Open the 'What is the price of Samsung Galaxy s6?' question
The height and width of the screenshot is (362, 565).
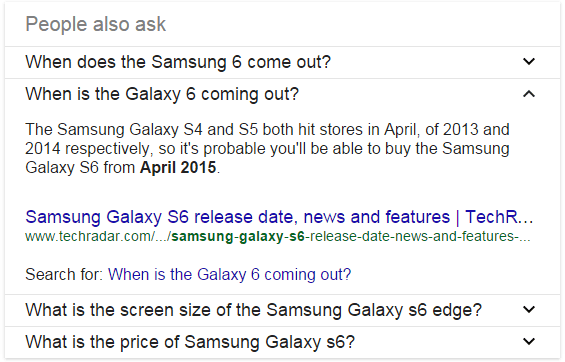pos(190,341)
